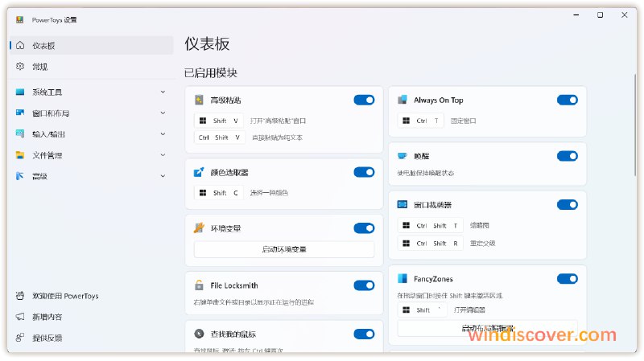
Task: Open 欢迎使用 PowerToys page
Action: [x=91, y=296]
